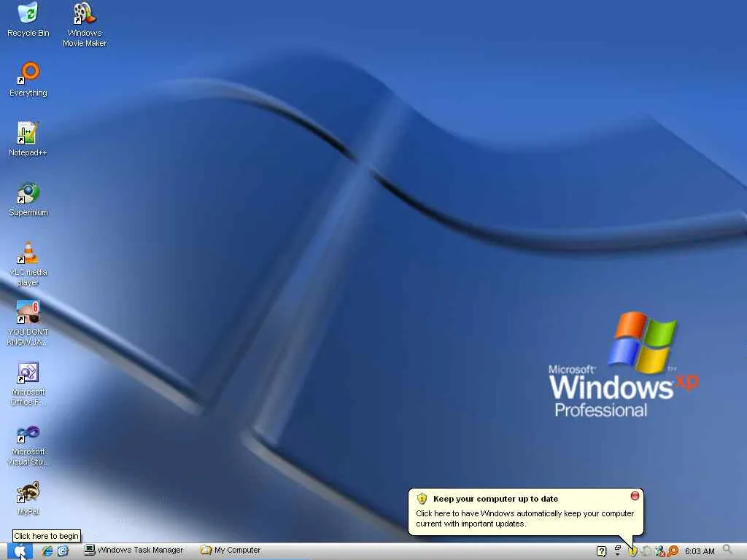Switch to My Computer taskbar button

231,551
